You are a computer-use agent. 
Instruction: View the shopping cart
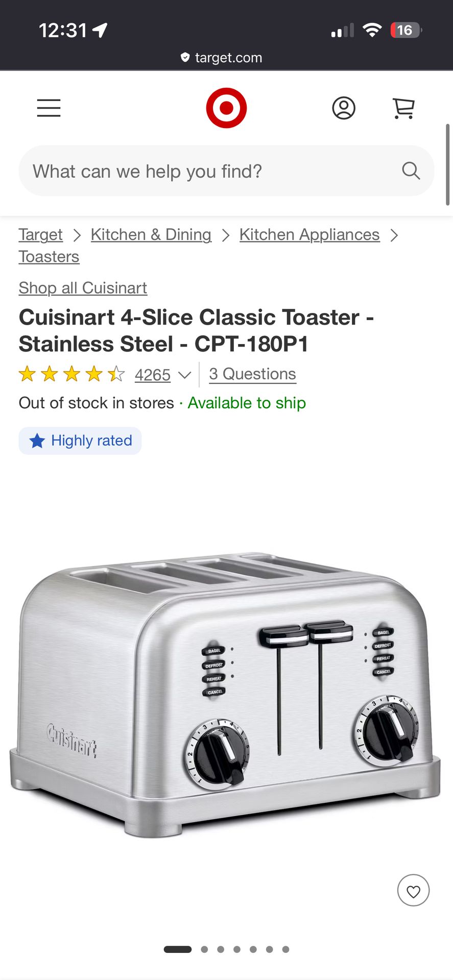coord(403,108)
